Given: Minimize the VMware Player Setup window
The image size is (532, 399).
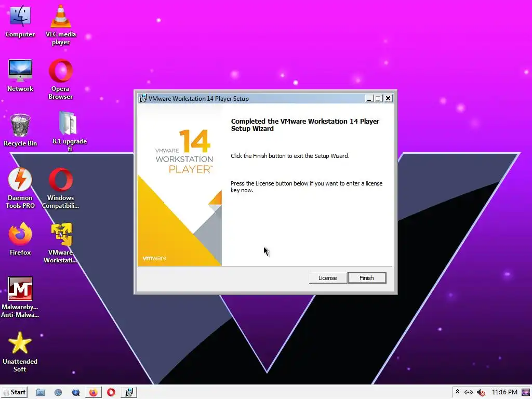Looking at the screenshot, I should coord(369,98).
